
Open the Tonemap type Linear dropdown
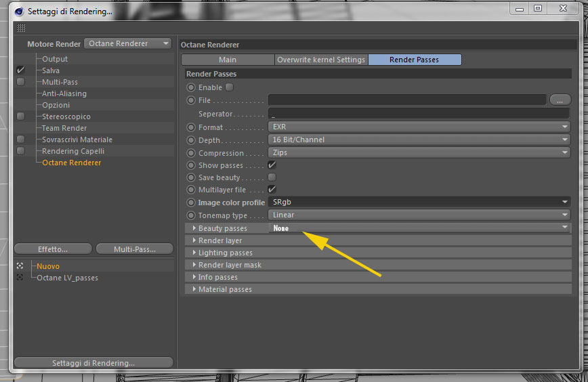419,215
